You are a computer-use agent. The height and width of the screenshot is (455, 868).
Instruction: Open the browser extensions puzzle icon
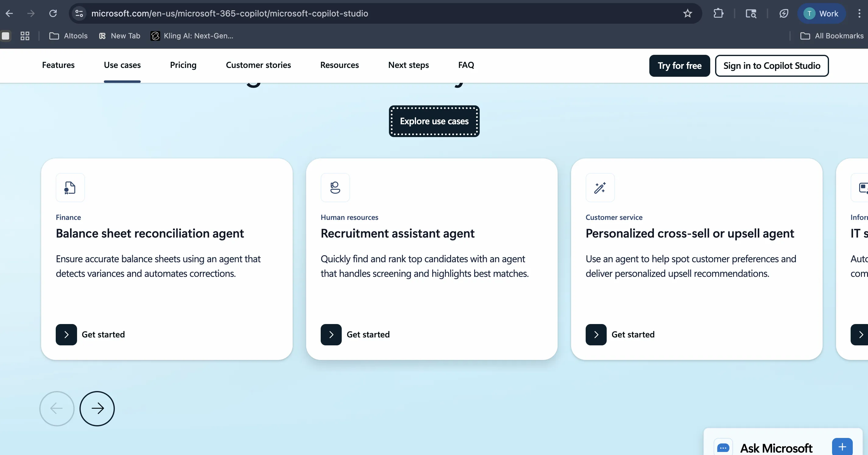coord(718,13)
